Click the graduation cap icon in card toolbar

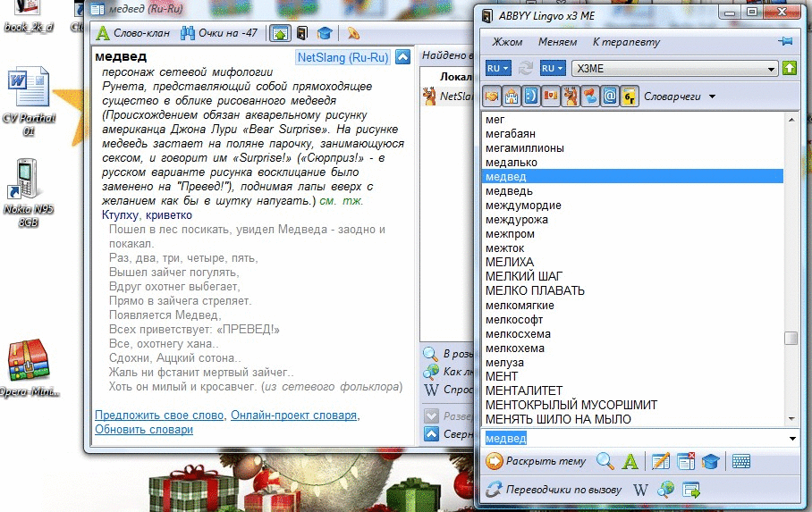[325, 34]
